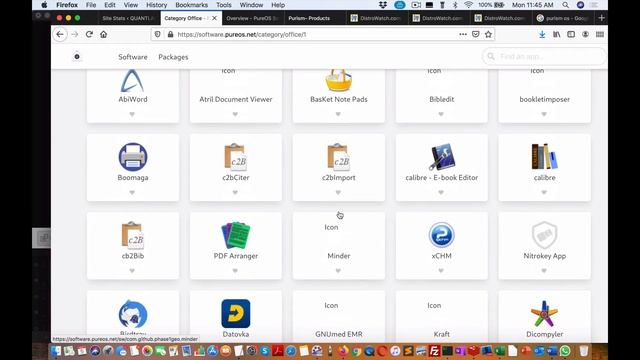Open the Packages nav link
The image size is (640, 360).
click(x=173, y=57)
